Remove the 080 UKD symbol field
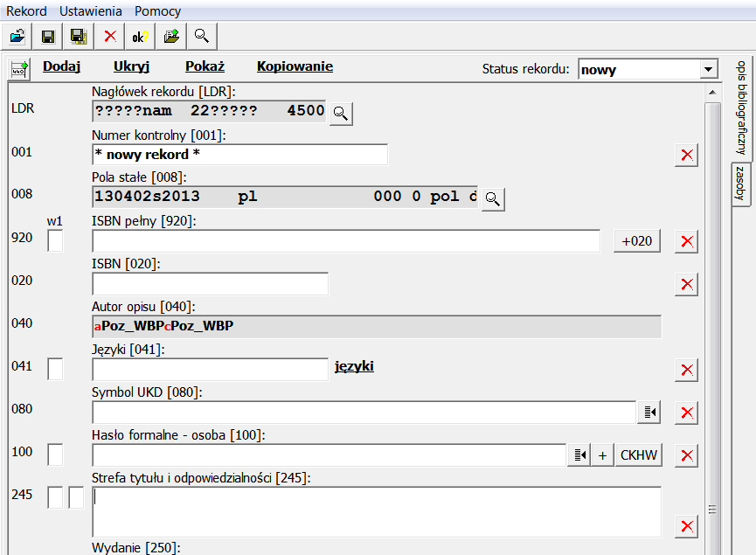Screen dimensions: 756x555 [687, 413]
